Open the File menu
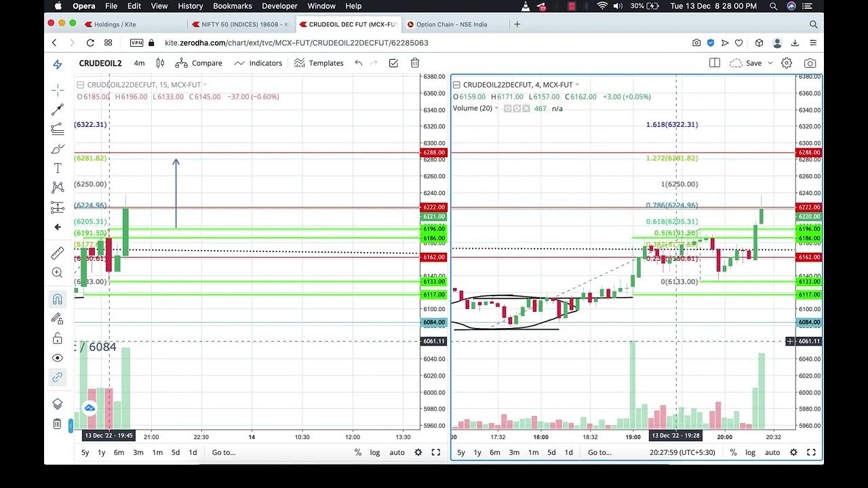Viewport: 868px width, 488px height. tap(111, 5)
